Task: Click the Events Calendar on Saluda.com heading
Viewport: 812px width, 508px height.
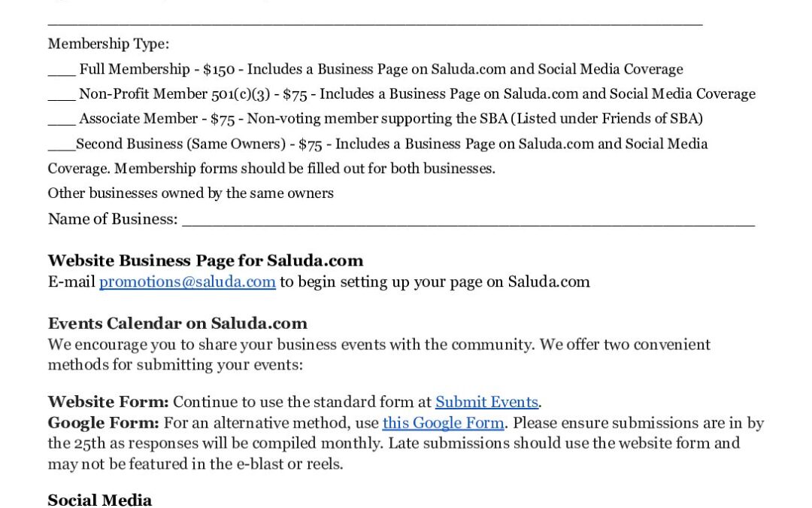Action: (x=177, y=324)
